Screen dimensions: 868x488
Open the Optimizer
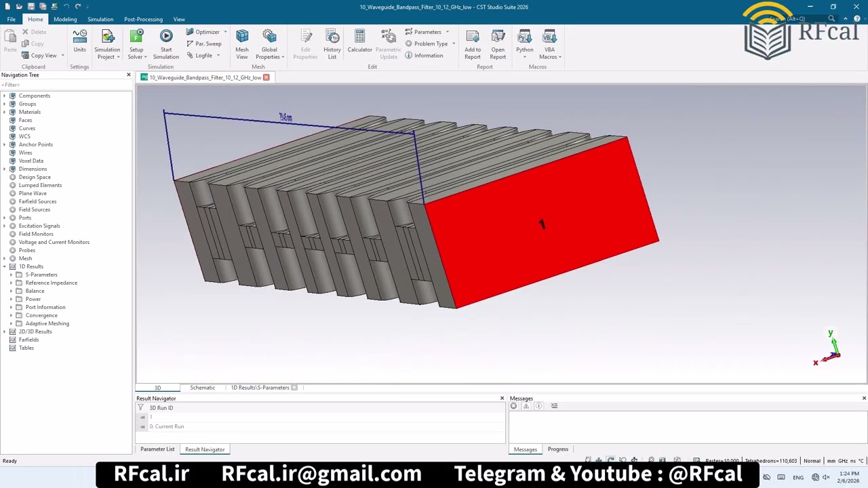[203, 32]
